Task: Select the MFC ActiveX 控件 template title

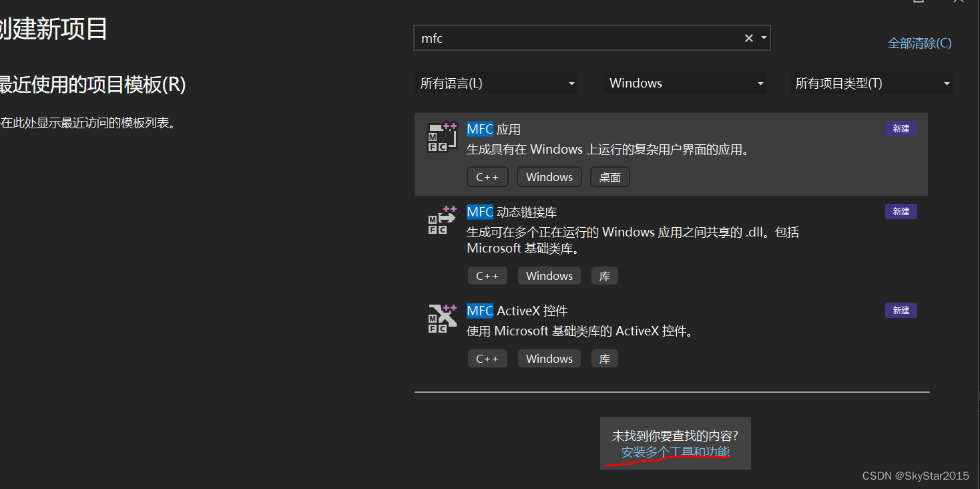Action: [517, 311]
